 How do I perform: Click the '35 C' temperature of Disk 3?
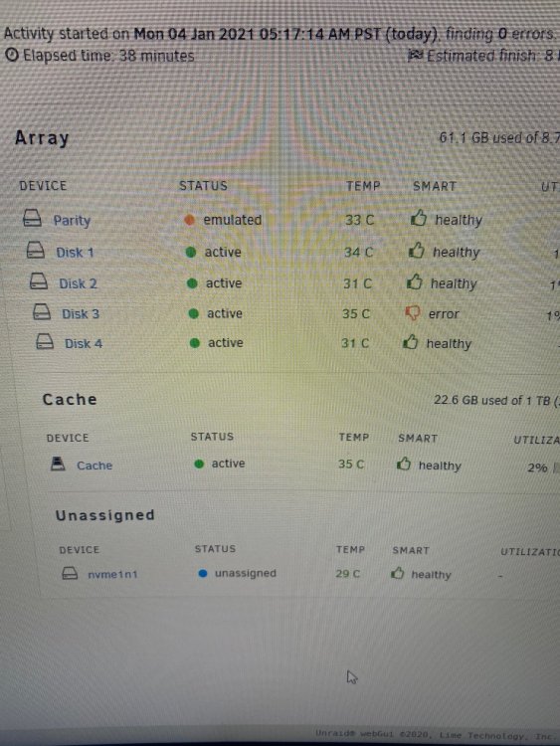pos(356,314)
